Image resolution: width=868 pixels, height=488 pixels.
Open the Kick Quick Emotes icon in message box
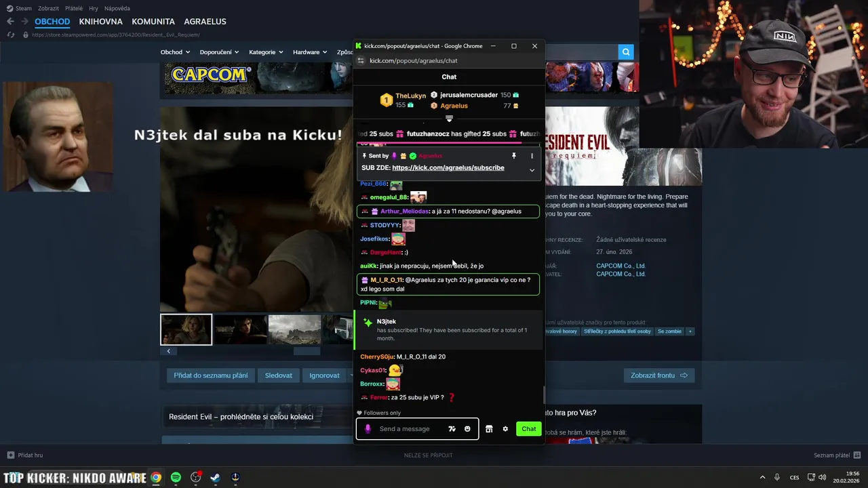[452, 428]
